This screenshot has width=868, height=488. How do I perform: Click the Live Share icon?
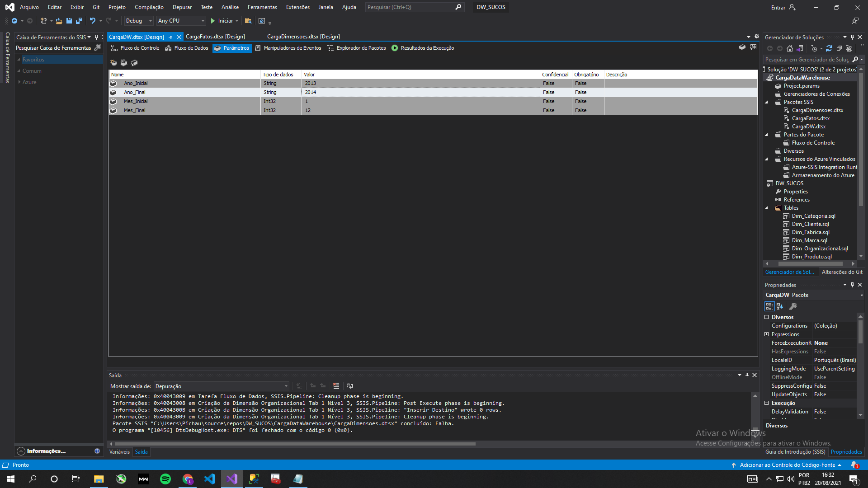855,21
